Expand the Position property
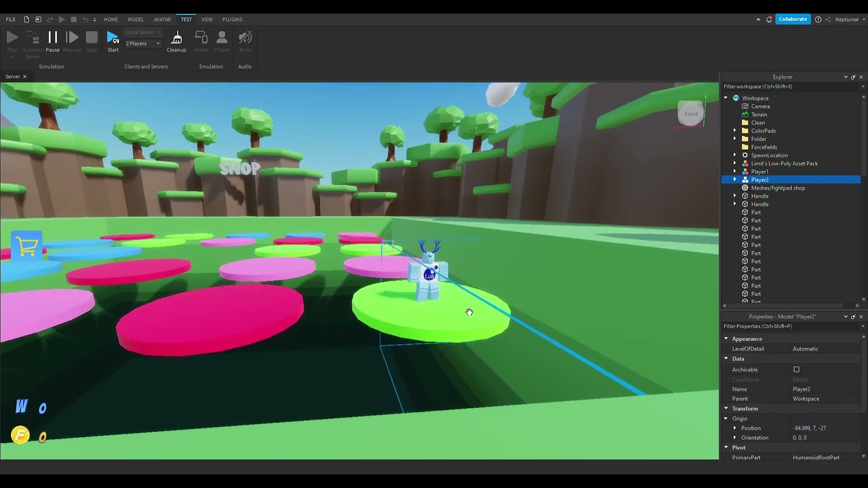This screenshot has height=488, width=868. pos(734,428)
